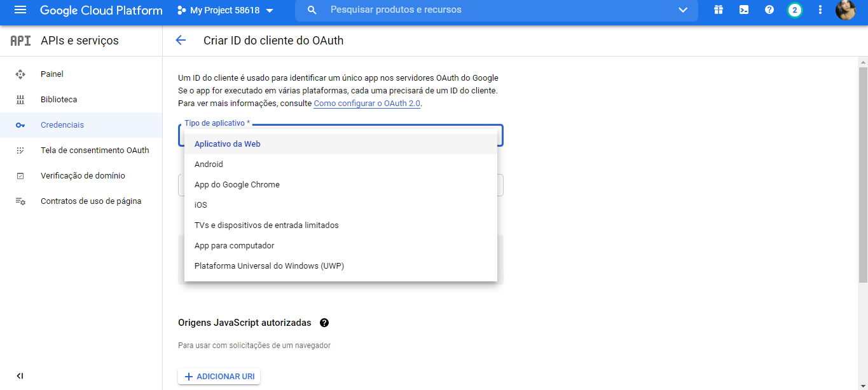Select Aplicativo da Web option
Viewport: 868px width, 390px height.
[x=341, y=144]
